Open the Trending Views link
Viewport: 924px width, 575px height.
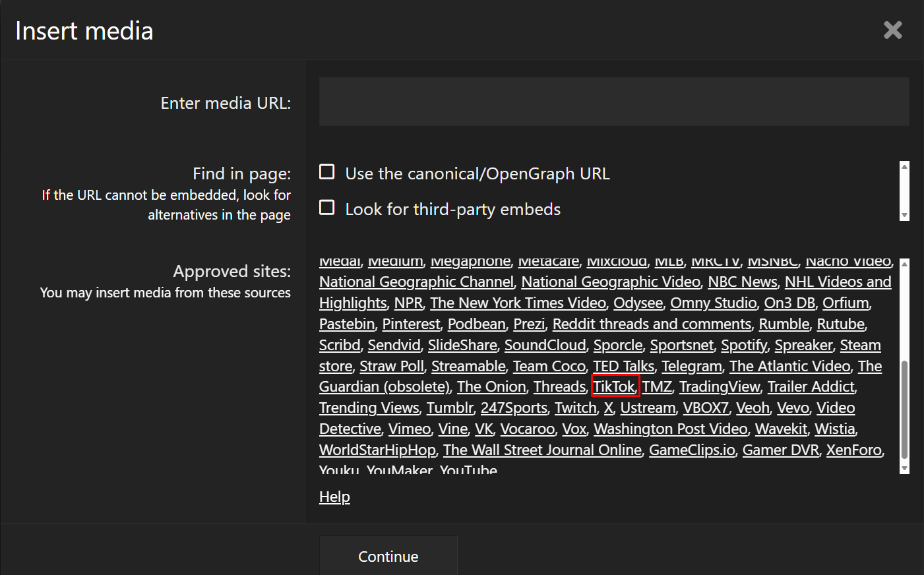point(369,408)
